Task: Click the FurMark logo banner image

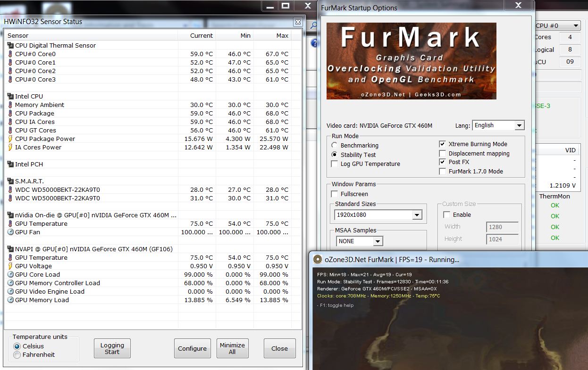Action: pos(412,61)
